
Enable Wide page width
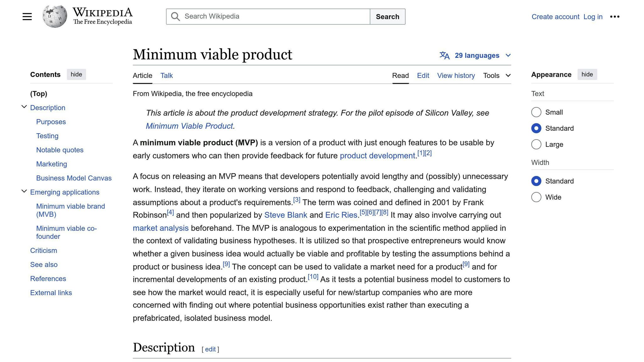[536, 197]
